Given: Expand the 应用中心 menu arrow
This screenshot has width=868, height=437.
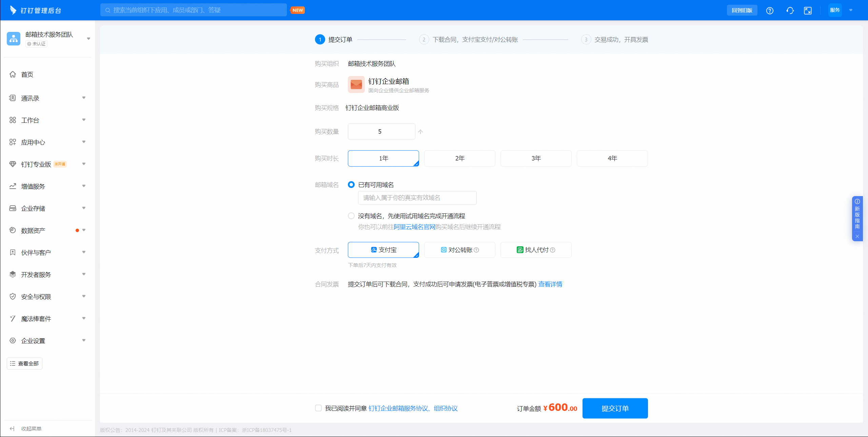Looking at the screenshot, I should (x=84, y=142).
